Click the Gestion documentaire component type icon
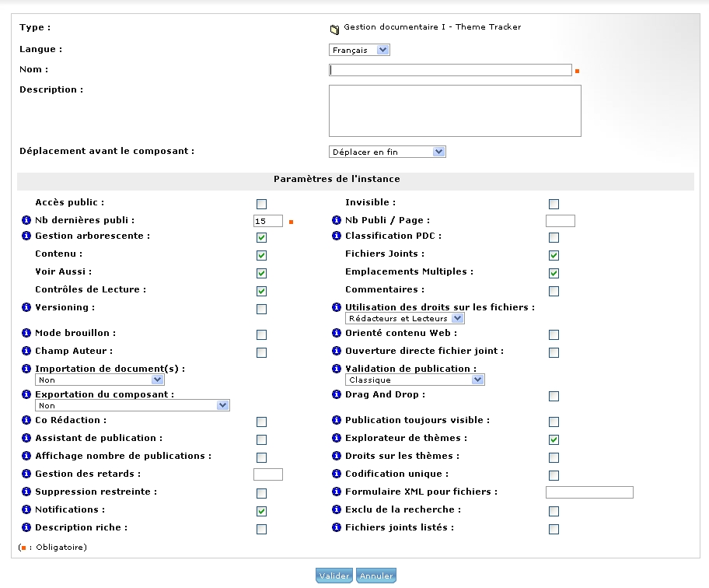 tap(334, 30)
